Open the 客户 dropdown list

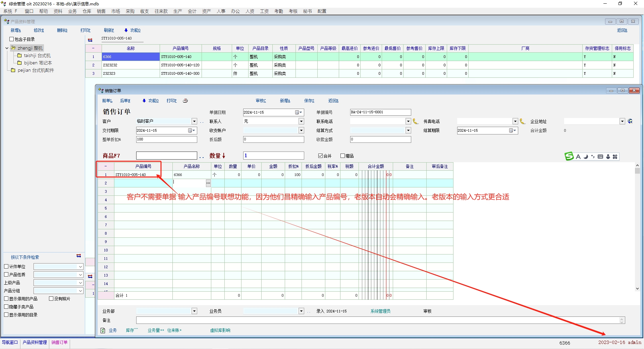pos(194,121)
